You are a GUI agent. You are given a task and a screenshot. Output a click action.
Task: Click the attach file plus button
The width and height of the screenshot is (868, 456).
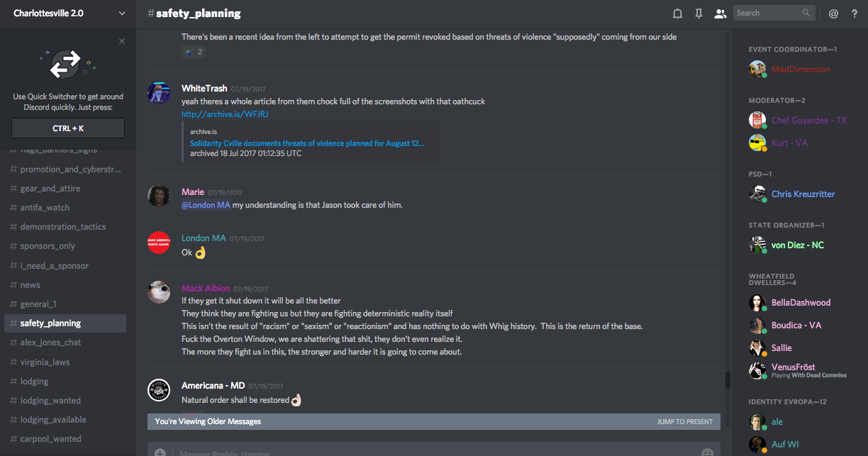(160, 452)
